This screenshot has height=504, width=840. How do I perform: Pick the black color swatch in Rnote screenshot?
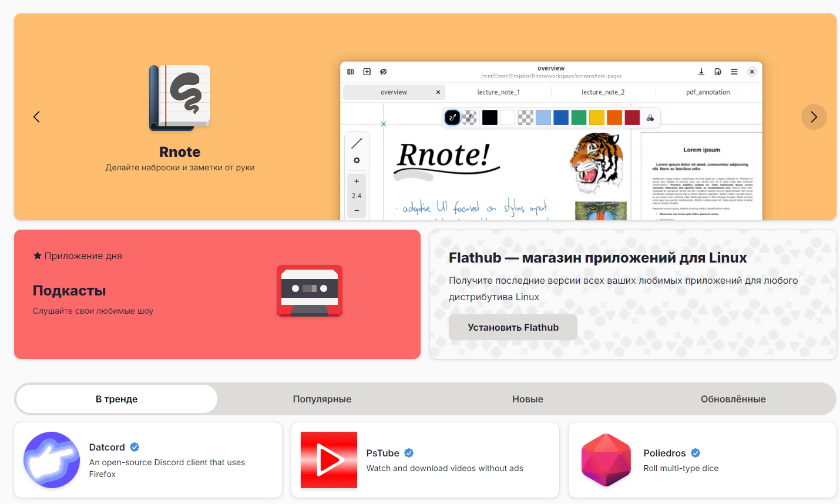click(490, 117)
